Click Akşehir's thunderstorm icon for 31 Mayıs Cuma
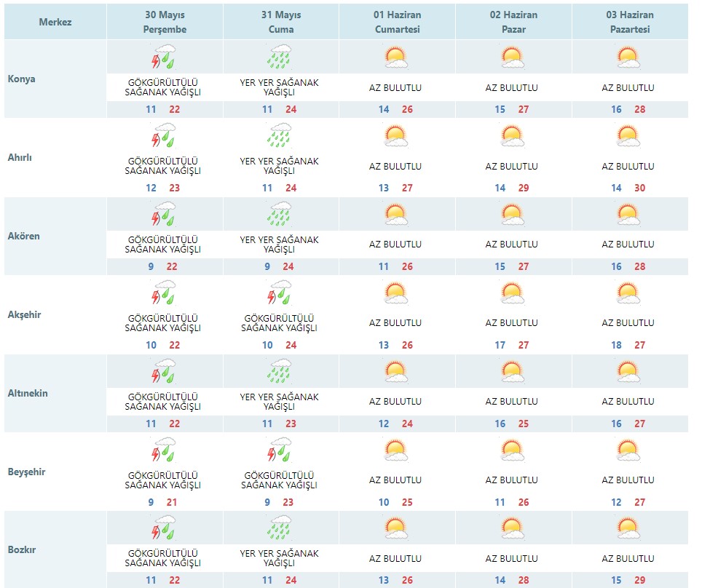This screenshot has height=588, width=702. pyautogui.click(x=280, y=293)
